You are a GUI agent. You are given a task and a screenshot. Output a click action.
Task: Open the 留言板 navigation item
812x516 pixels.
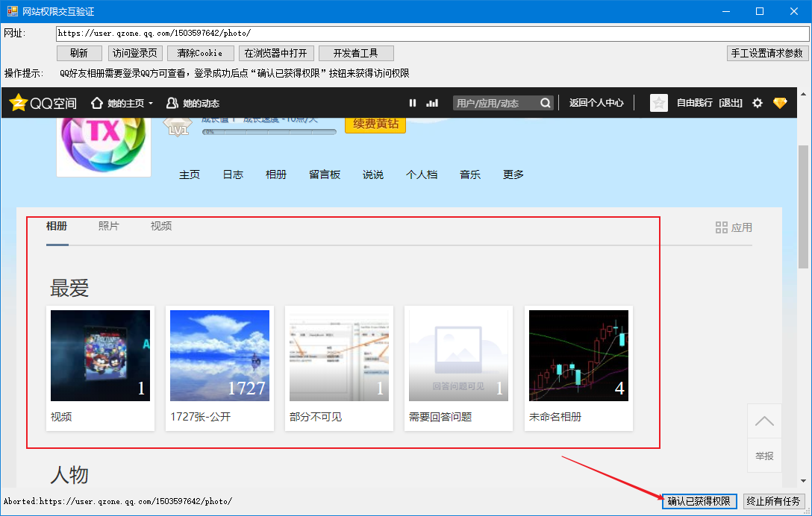325,174
